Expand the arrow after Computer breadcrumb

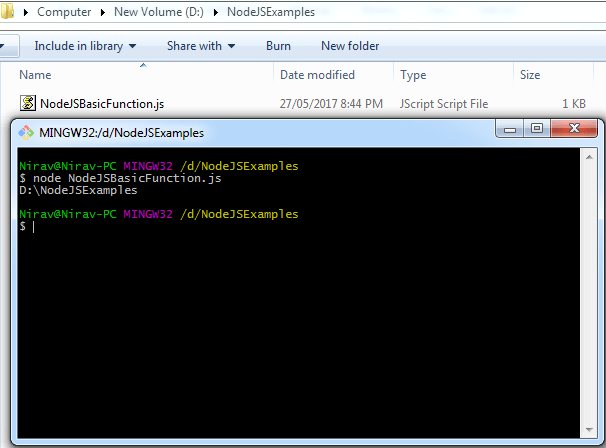tap(103, 12)
